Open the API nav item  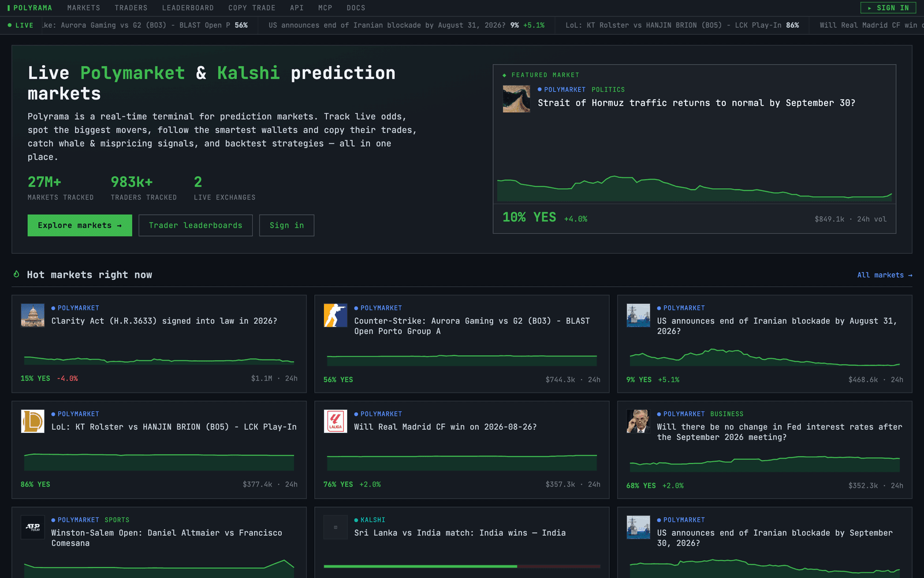tap(297, 8)
